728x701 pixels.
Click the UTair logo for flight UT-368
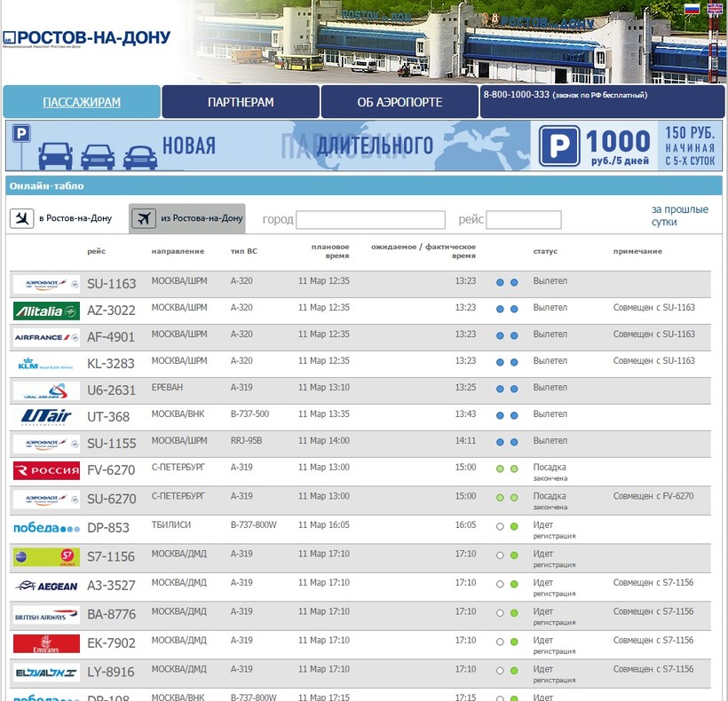coord(46,417)
